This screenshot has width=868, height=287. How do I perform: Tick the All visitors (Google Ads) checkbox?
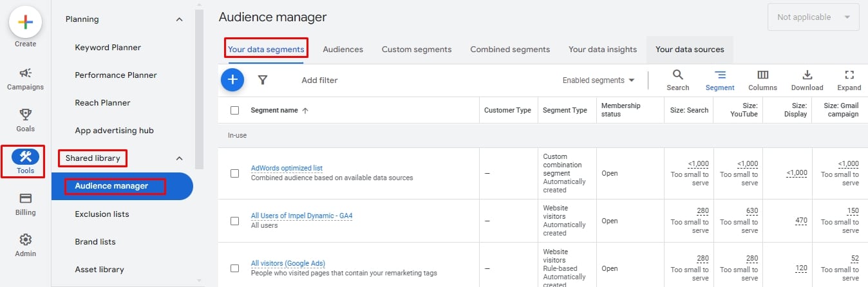tap(235, 268)
